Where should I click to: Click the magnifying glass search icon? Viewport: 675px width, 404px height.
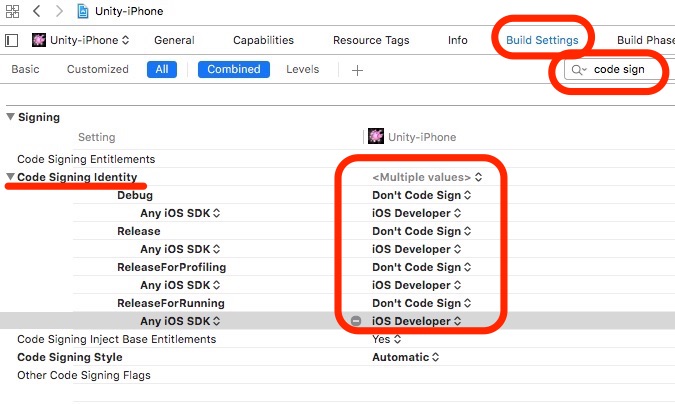click(577, 70)
